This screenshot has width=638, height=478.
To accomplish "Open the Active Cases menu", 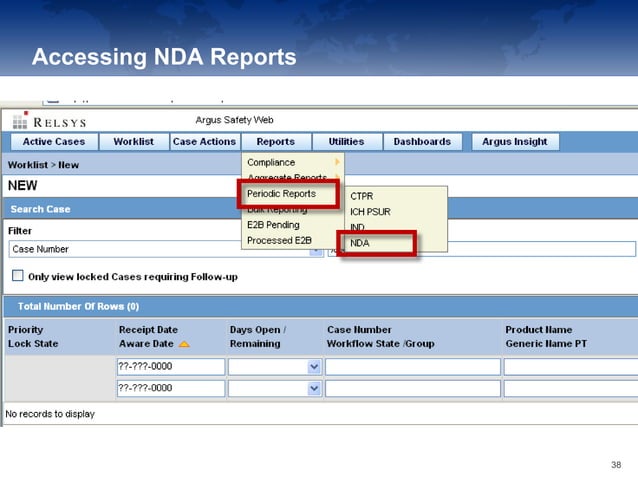I will (54, 142).
